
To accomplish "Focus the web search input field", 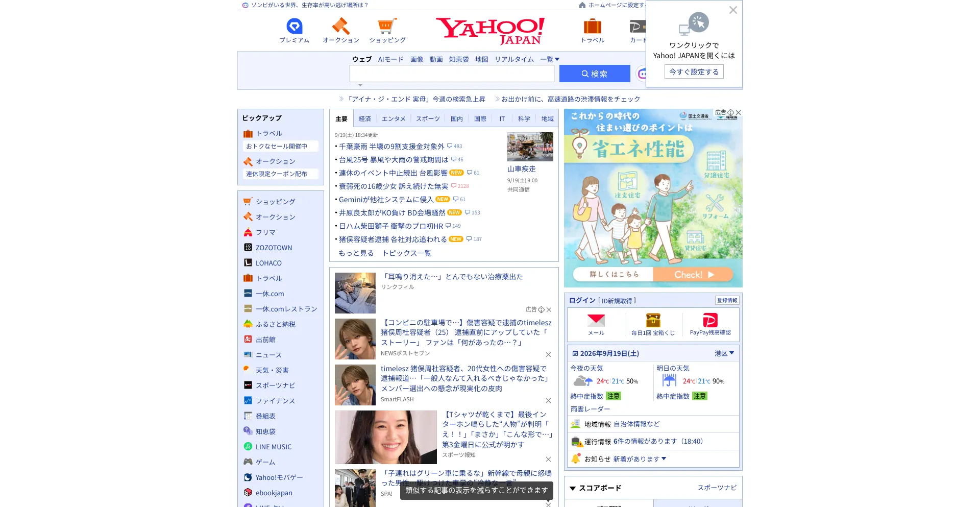I will [452, 74].
